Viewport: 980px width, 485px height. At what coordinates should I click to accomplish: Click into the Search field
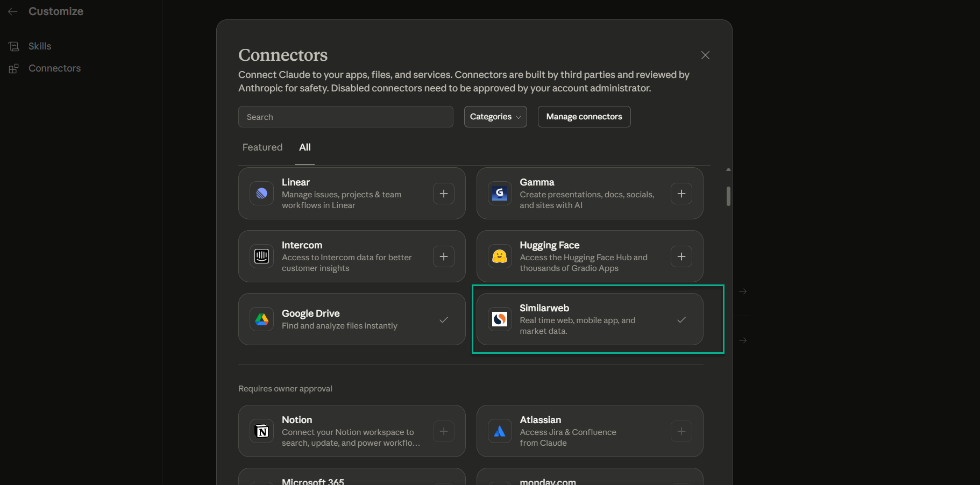coord(346,117)
